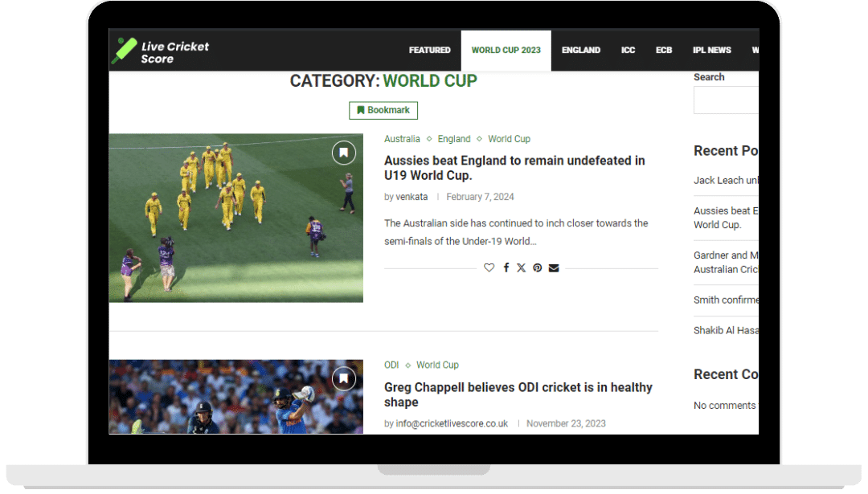
Task: Bookmark the Greg Chappell article image
Action: pos(343,378)
